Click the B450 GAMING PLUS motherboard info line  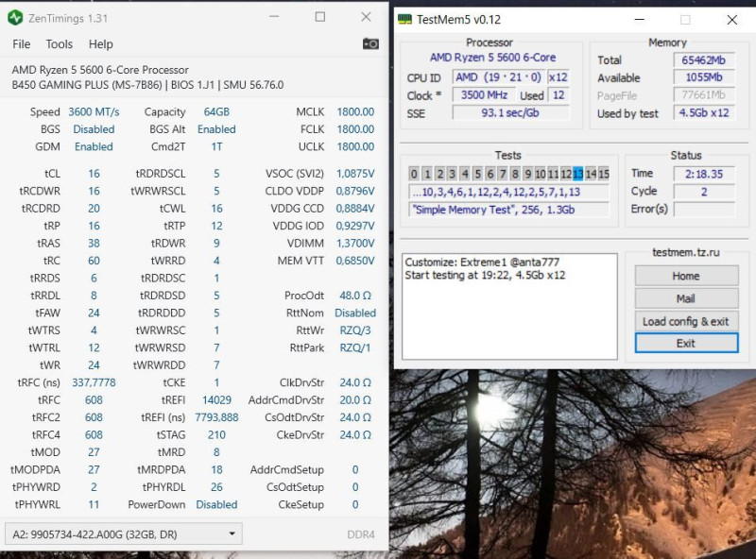click(147, 85)
